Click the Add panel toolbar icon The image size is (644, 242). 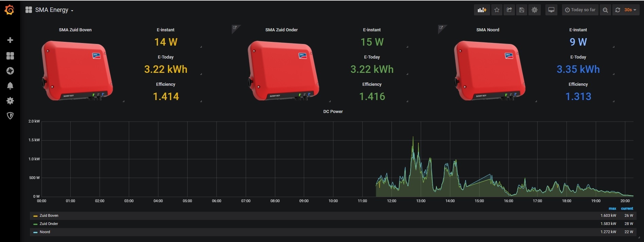[482, 10]
